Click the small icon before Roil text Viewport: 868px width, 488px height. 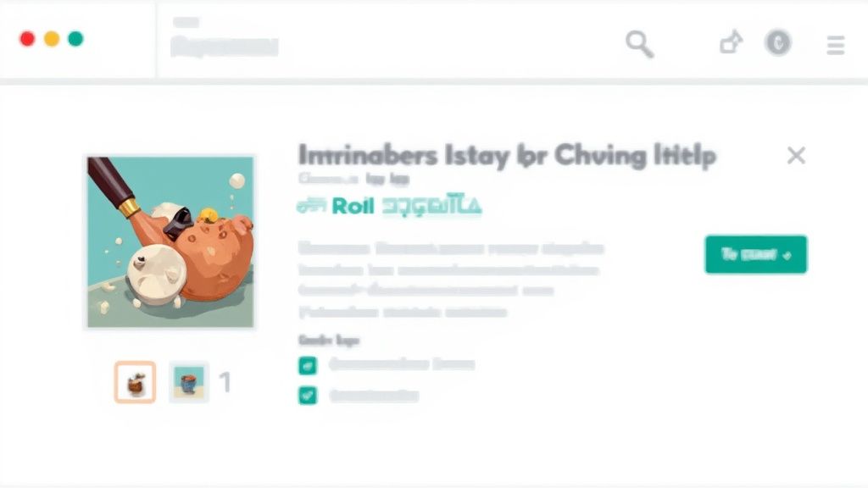pyautogui.click(x=311, y=207)
